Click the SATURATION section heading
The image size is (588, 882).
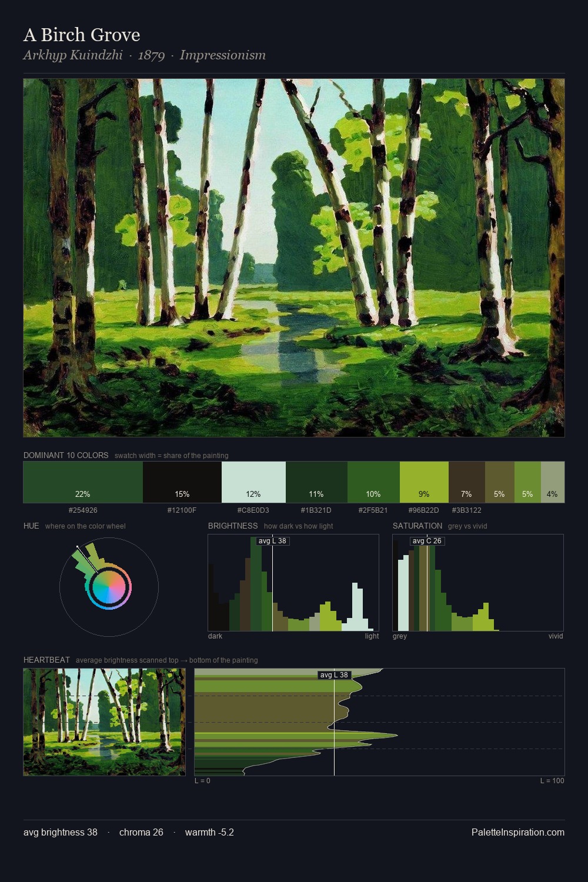tap(417, 526)
